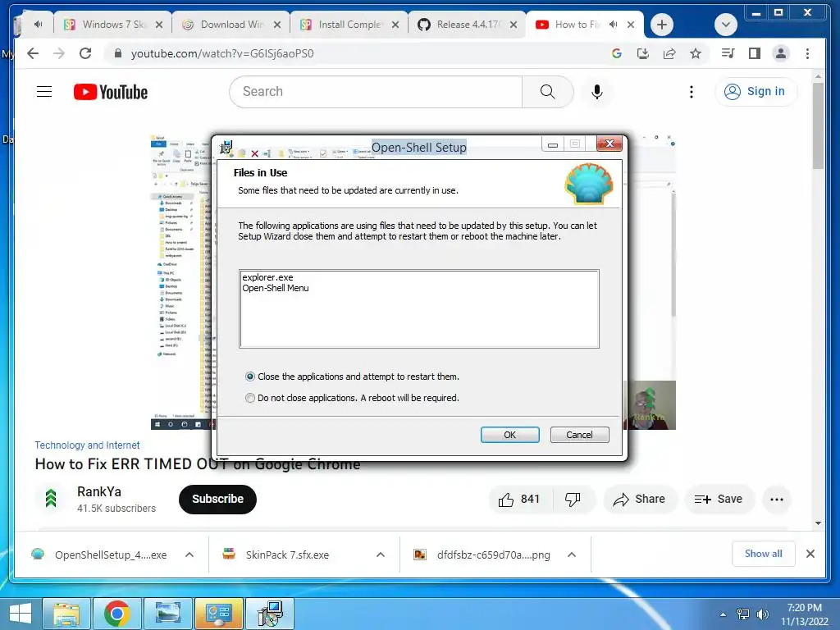
Task: Open File Explorer from the taskbar
Action: (66, 614)
